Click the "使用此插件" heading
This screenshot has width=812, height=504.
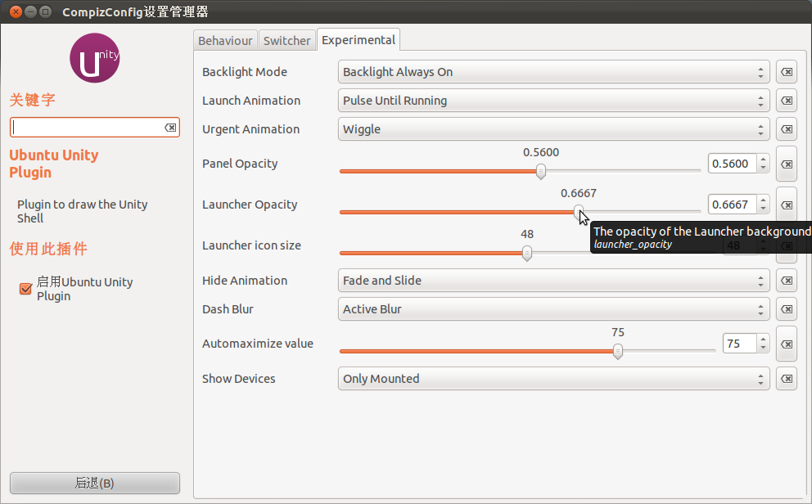pyautogui.click(x=48, y=249)
